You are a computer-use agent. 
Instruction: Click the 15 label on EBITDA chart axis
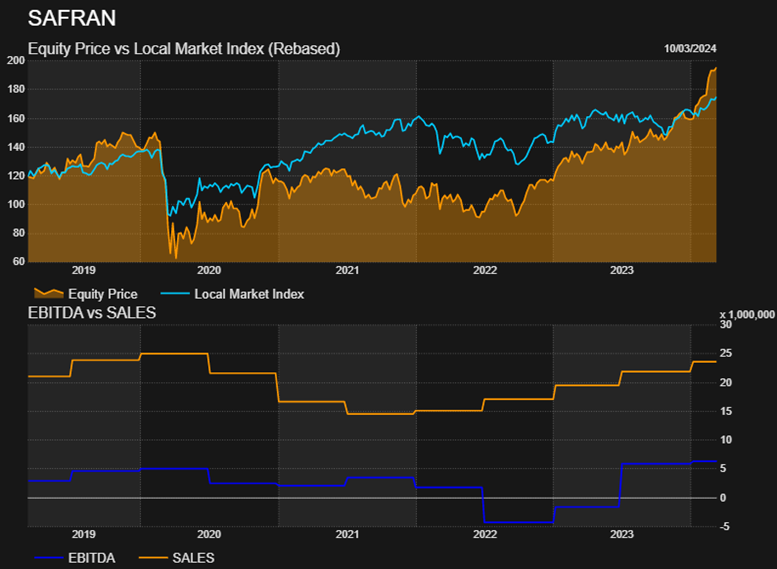(x=726, y=411)
